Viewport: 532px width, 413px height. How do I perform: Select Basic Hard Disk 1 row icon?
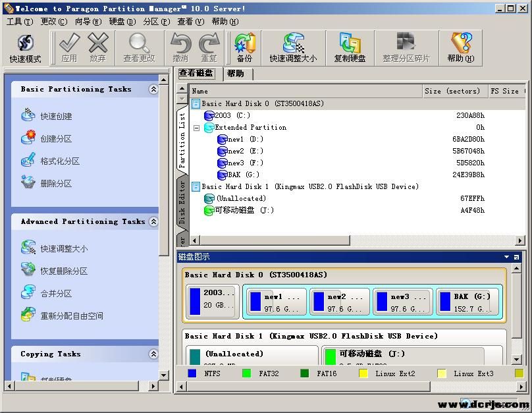pos(196,186)
